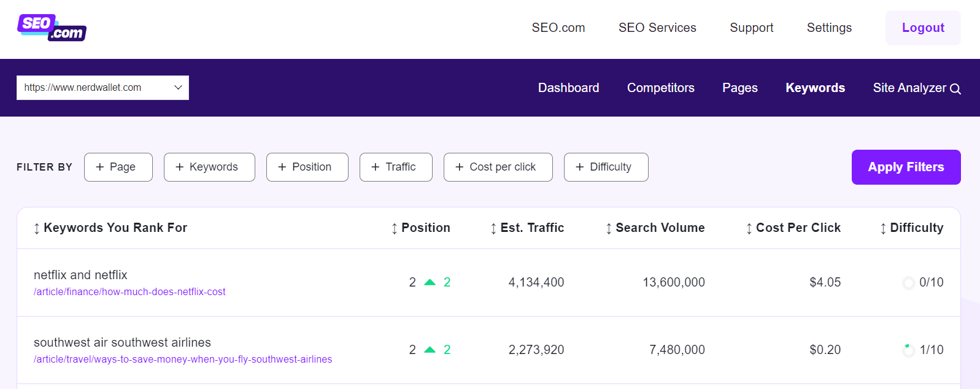Click search volume 13,600,000
Image resolution: width=980 pixels, height=389 pixels.
tap(674, 282)
